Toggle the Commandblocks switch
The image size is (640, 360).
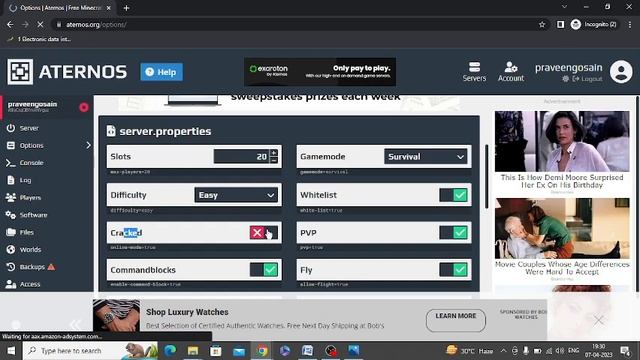264,270
